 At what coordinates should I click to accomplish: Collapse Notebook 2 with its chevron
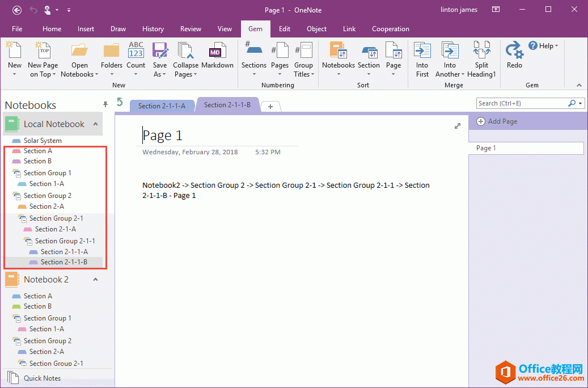coord(95,279)
